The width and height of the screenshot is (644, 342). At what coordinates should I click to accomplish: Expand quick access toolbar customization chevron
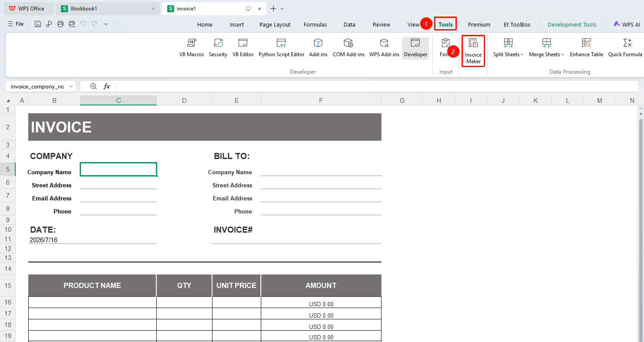(x=106, y=24)
